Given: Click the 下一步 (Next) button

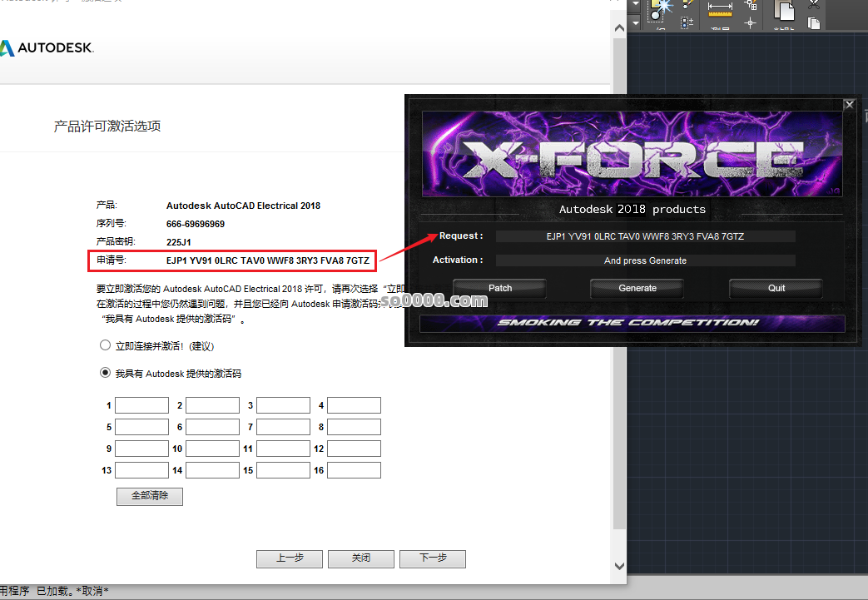Looking at the screenshot, I should (433, 558).
